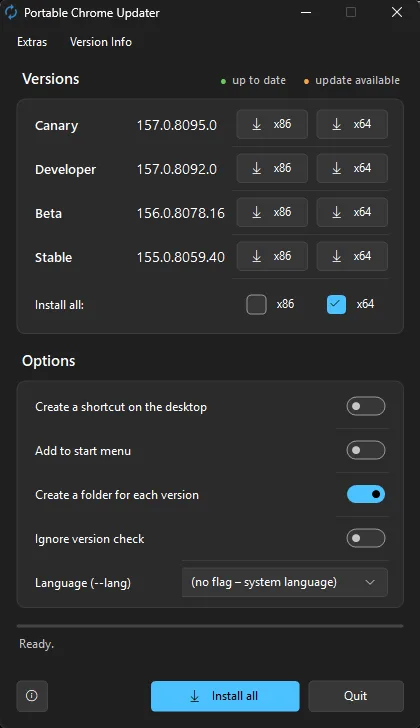Click the Canary channel label
Image resolution: width=420 pixels, height=728 pixels.
(56, 126)
